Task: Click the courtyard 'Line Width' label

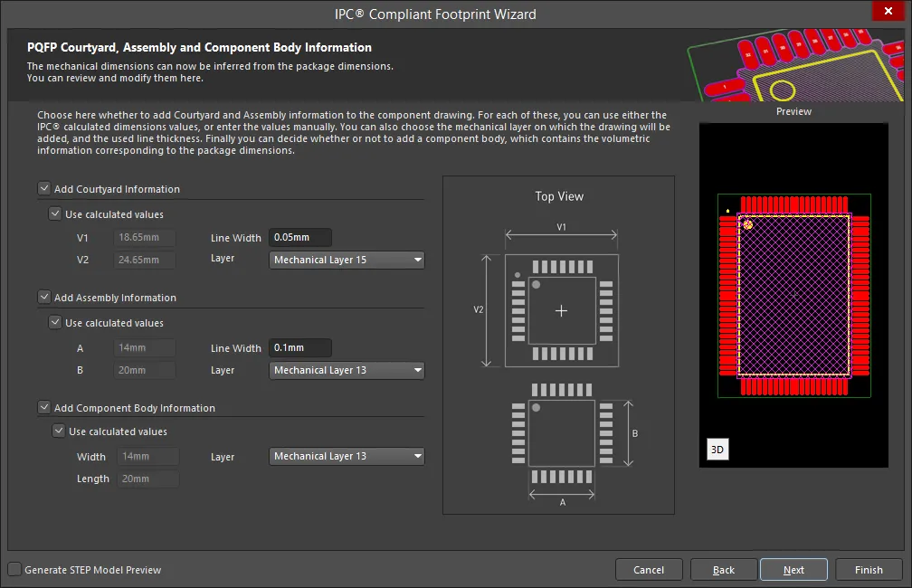Action: [236, 238]
